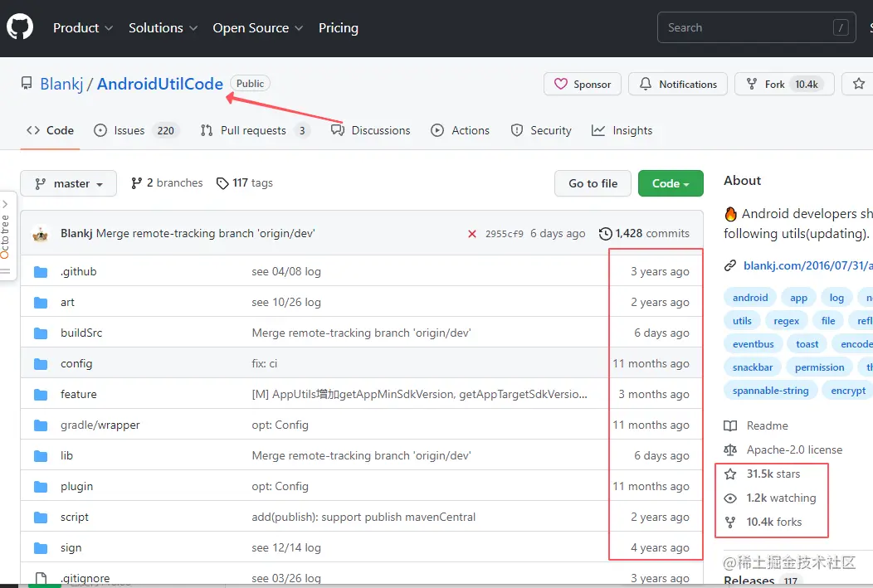Click the Sponsor button

tap(583, 84)
